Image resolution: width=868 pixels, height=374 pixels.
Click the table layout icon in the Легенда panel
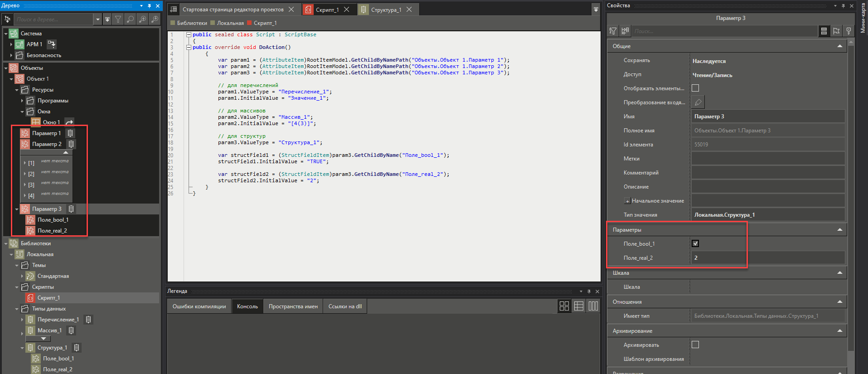click(579, 306)
